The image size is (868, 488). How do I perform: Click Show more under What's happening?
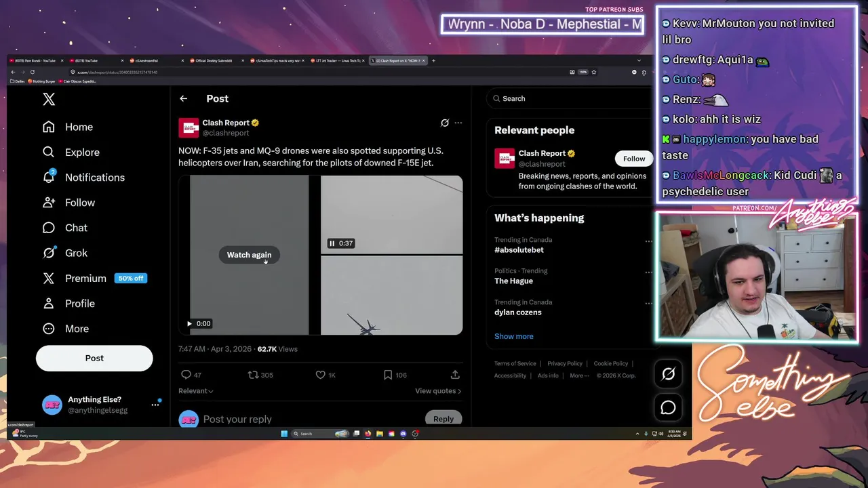(x=514, y=336)
